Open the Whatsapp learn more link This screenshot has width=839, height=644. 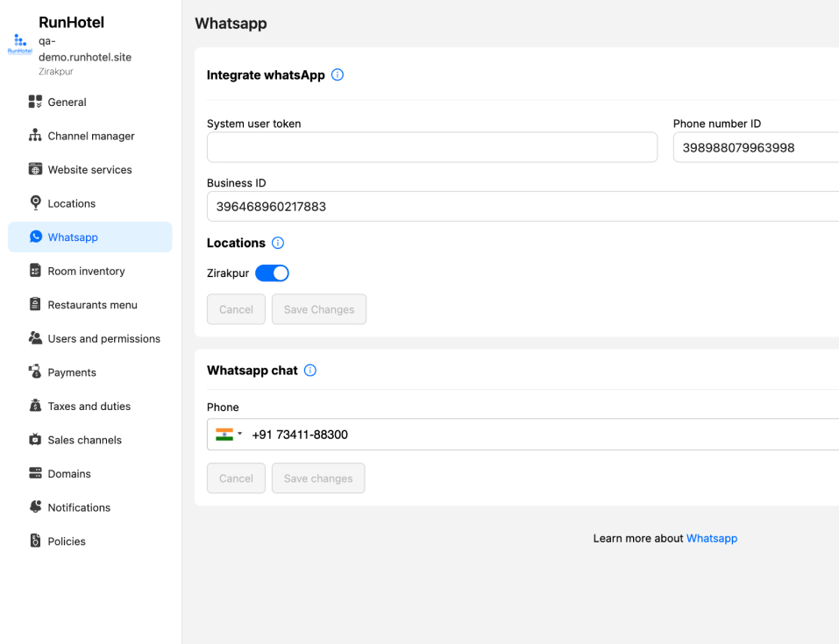tap(712, 538)
